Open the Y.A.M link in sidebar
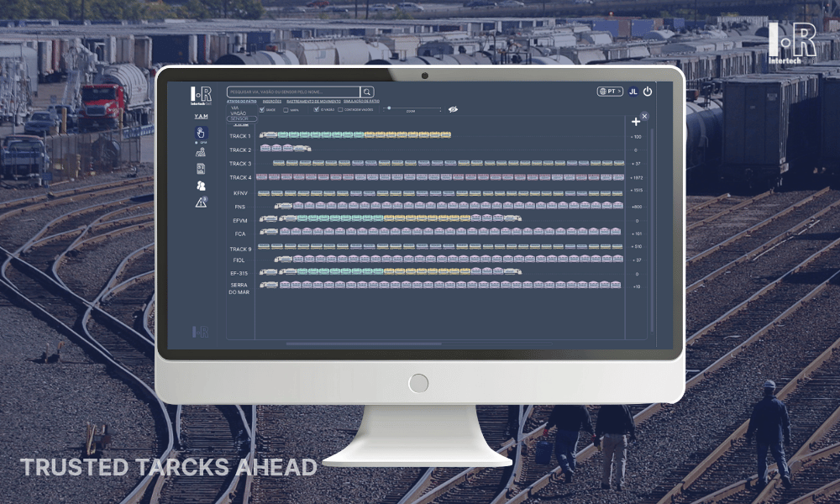840x504 pixels. pyautogui.click(x=201, y=116)
